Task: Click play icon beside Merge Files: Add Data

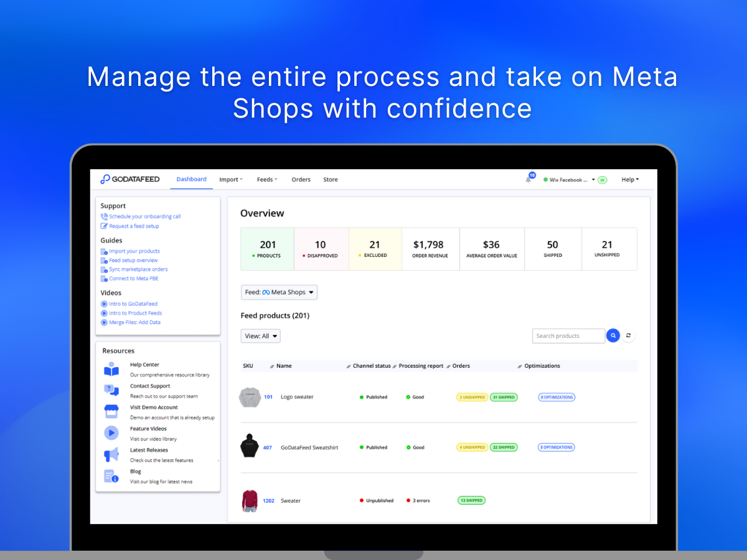Action: coord(104,322)
